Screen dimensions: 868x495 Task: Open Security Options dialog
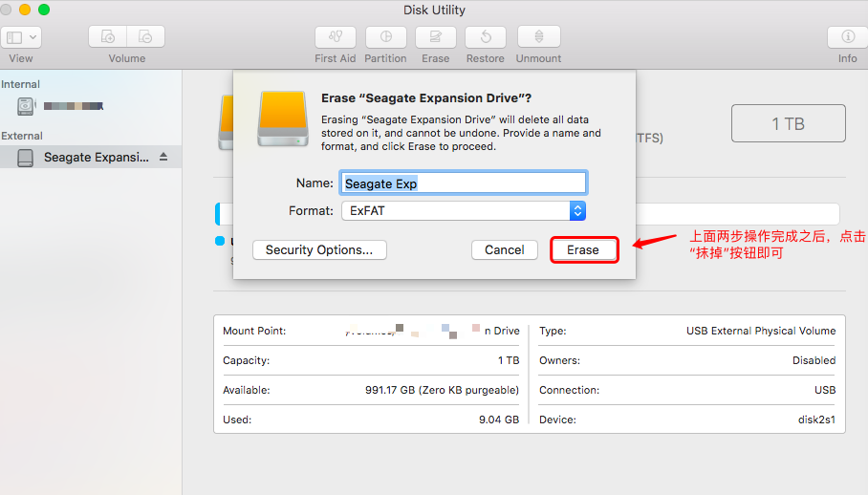319,250
